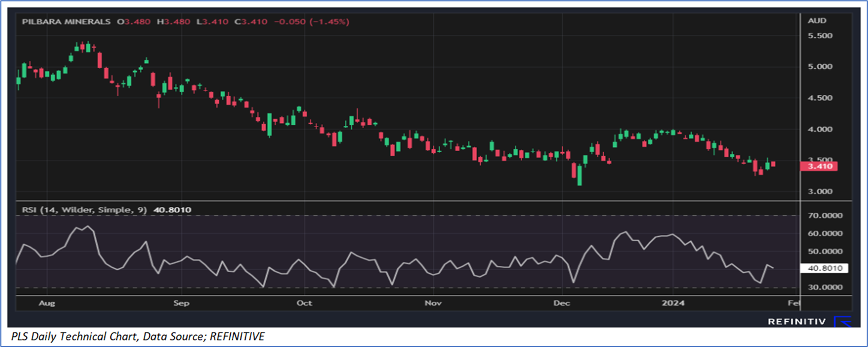Click the 50.0000 RSI axis label

824,252
